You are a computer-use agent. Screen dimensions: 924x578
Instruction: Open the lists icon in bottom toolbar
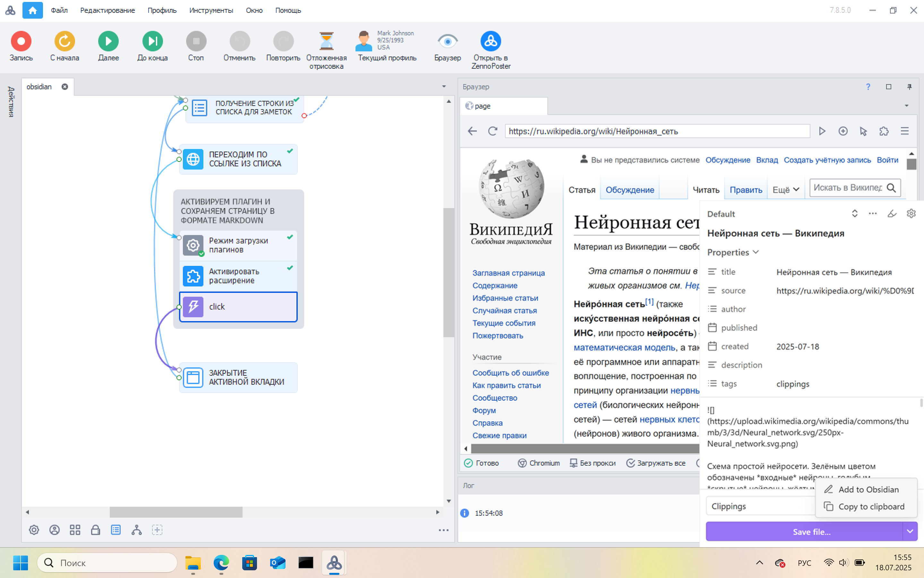pyautogui.click(x=116, y=530)
